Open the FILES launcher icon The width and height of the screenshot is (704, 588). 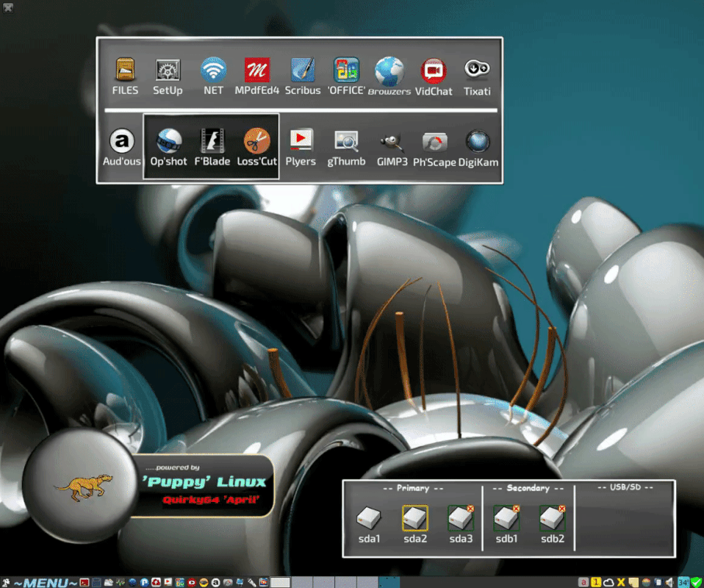pos(125,71)
